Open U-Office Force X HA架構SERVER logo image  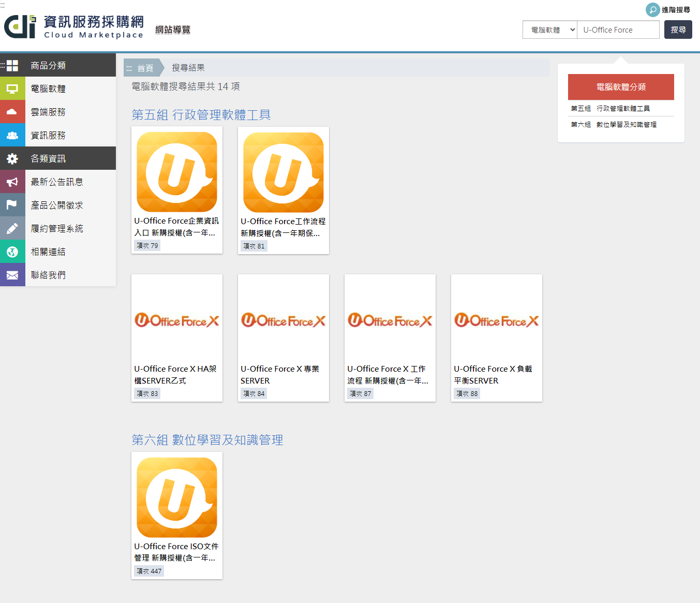pyautogui.click(x=177, y=320)
